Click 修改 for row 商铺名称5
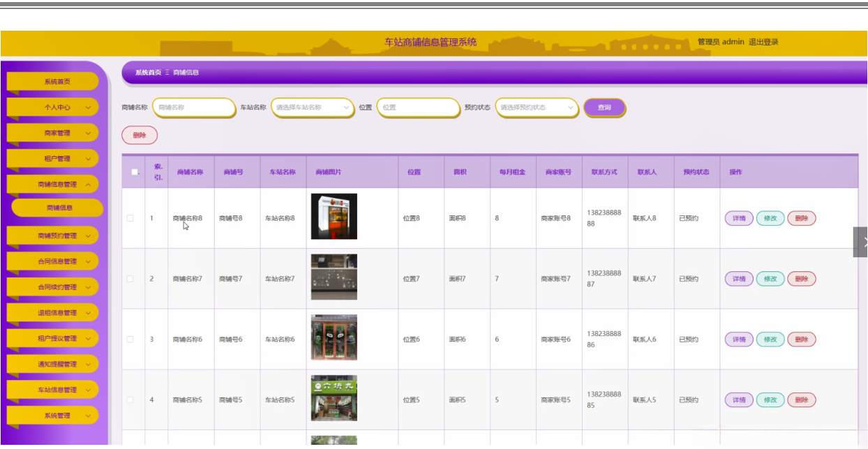 pos(770,400)
